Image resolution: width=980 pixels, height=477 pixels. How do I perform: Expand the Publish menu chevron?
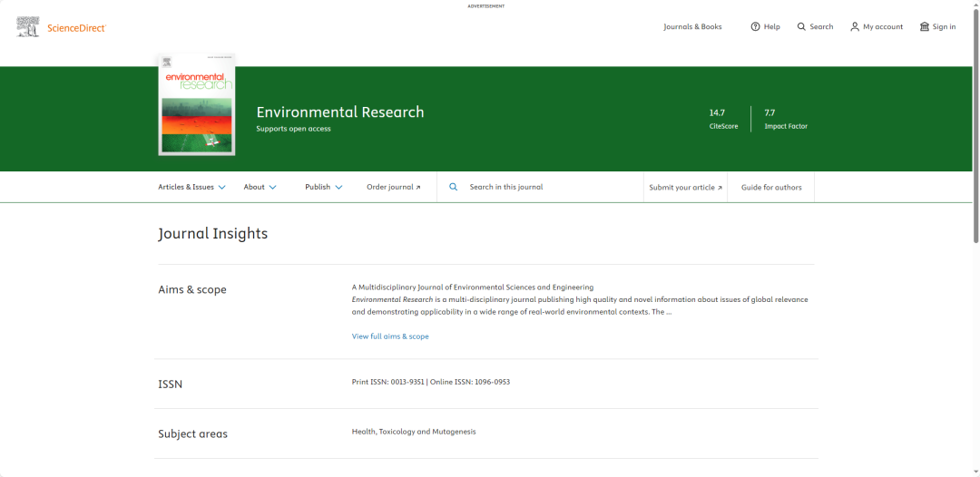tap(338, 188)
